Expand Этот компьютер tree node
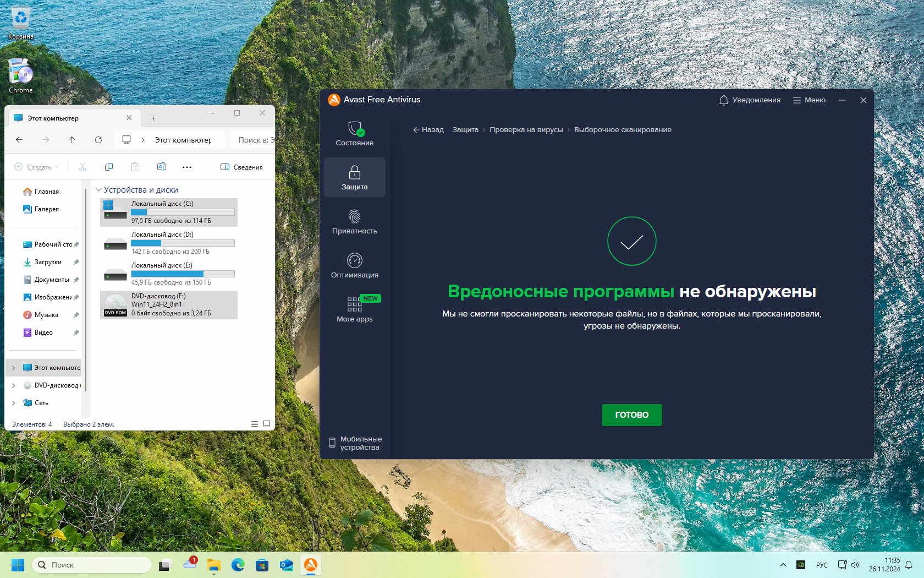Screen dimensions: 924x578 tap(14, 368)
